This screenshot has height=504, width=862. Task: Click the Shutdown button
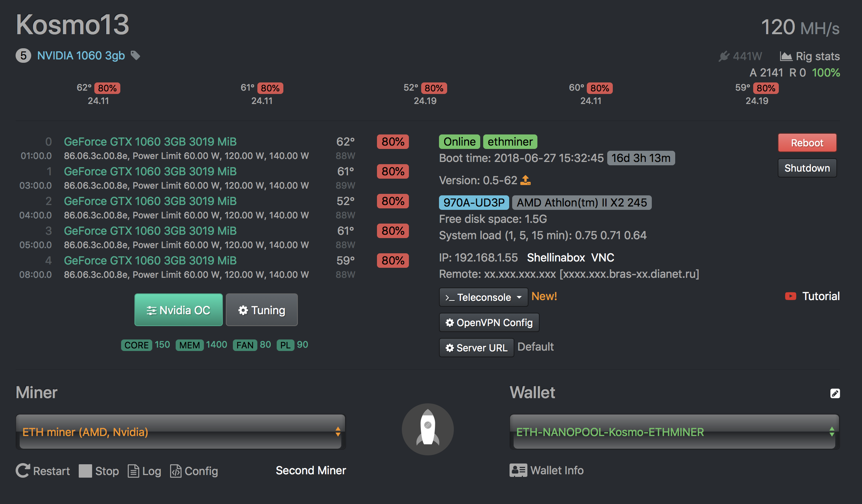807,168
